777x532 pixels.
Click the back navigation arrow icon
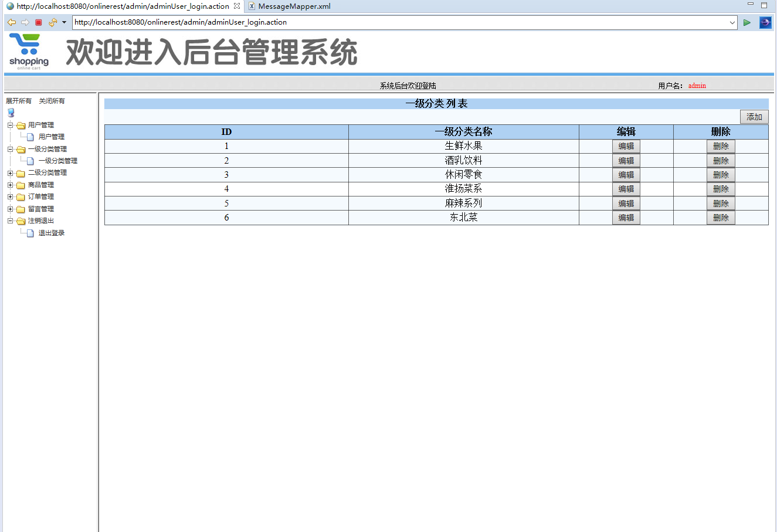point(11,22)
